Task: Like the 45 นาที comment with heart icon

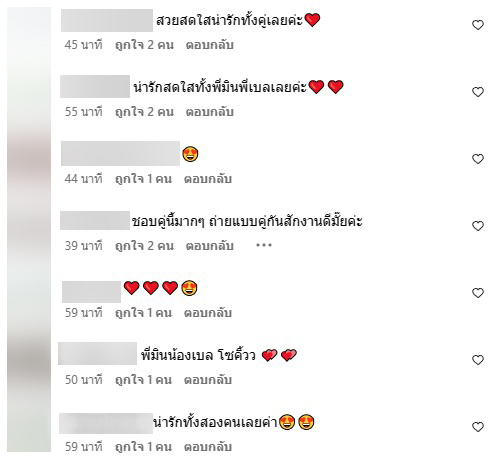Action: [x=478, y=25]
